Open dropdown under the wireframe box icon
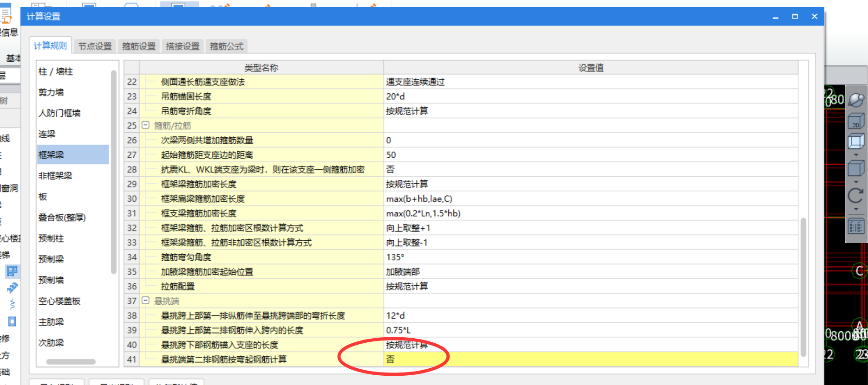Image resolution: width=868 pixels, height=385 pixels. click(856, 154)
